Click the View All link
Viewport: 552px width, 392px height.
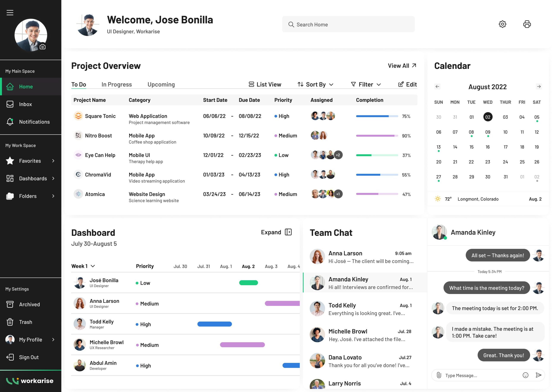[402, 66]
